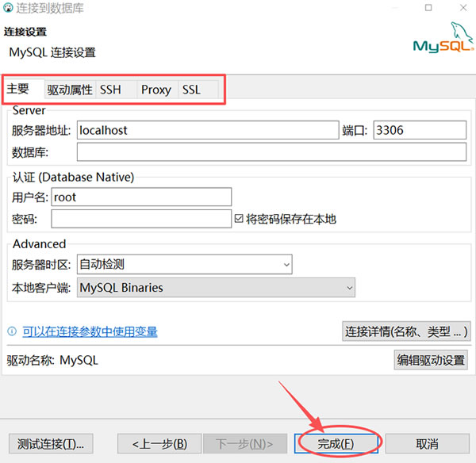This screenshot has width=476, height=463.
Task: Go back with <上一步(B) button
Action: point(159,444)
